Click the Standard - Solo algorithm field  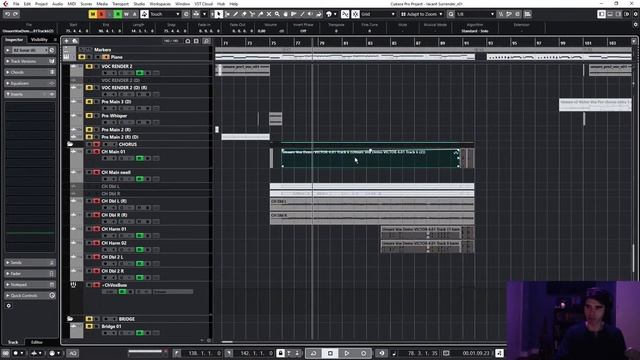475,31
